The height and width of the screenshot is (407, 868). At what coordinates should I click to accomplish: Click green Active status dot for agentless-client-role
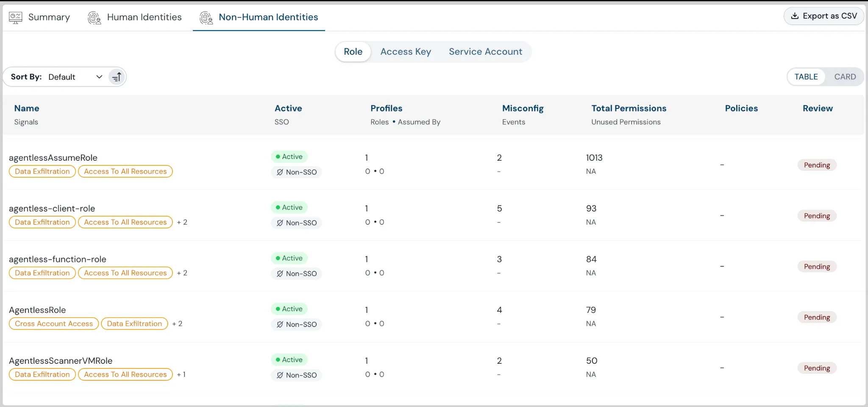[278, 207]
